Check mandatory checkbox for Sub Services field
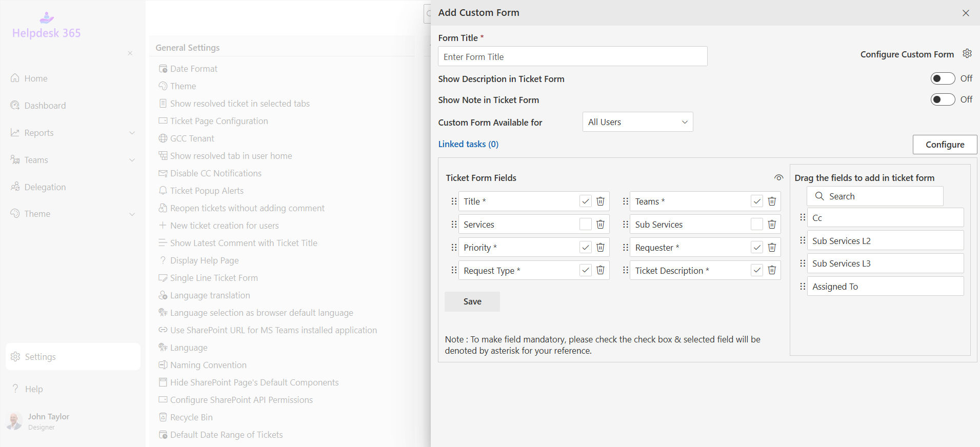The image size is (980, 447). [x=757, y=224]
